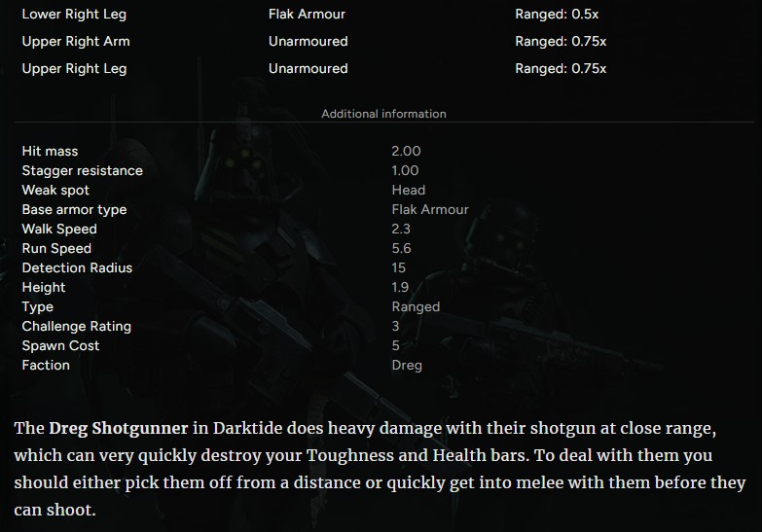Click the bold Dreg Shotgunner text
Image resolution: width=762 pixels, height=532 pixels.
coord(119,429)
